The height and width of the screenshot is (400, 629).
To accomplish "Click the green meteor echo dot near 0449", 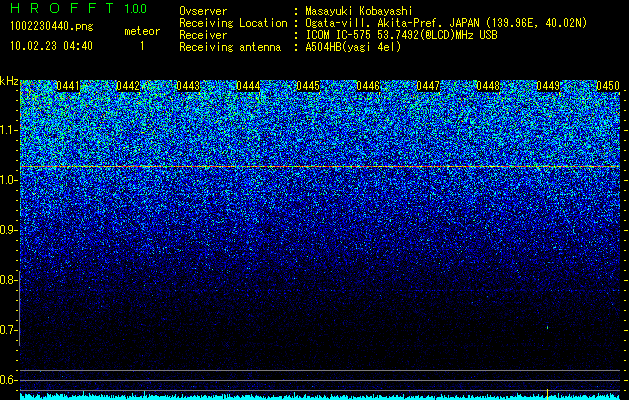I will click(x=548, y=328).
